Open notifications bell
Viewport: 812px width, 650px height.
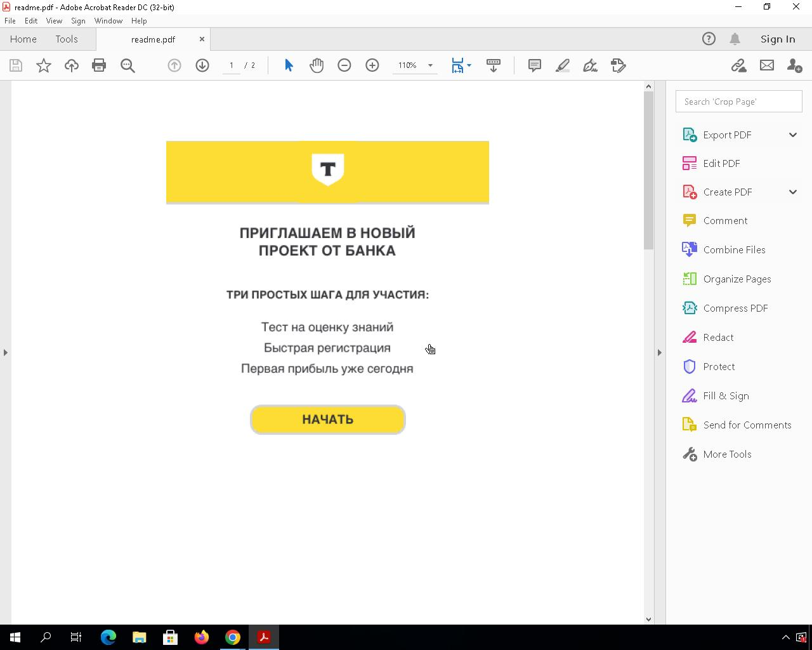tap(735, 39)
